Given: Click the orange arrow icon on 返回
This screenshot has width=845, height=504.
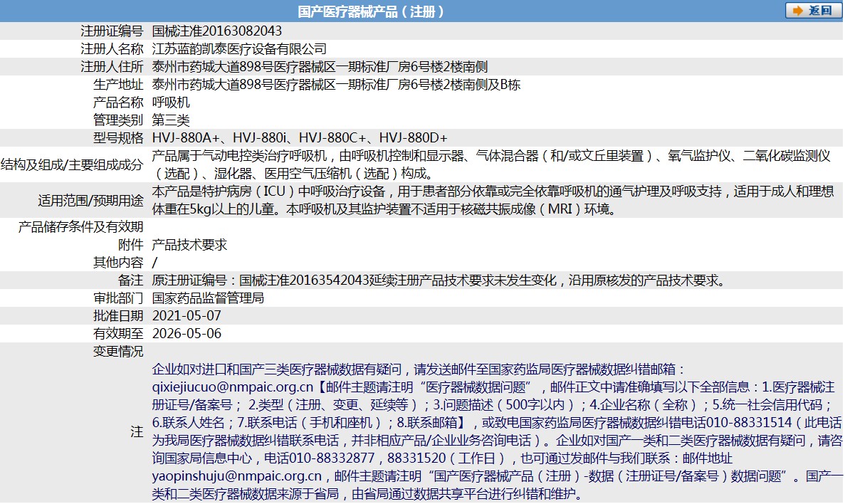Looking at the screenshot, I should [x=797, y=11].
